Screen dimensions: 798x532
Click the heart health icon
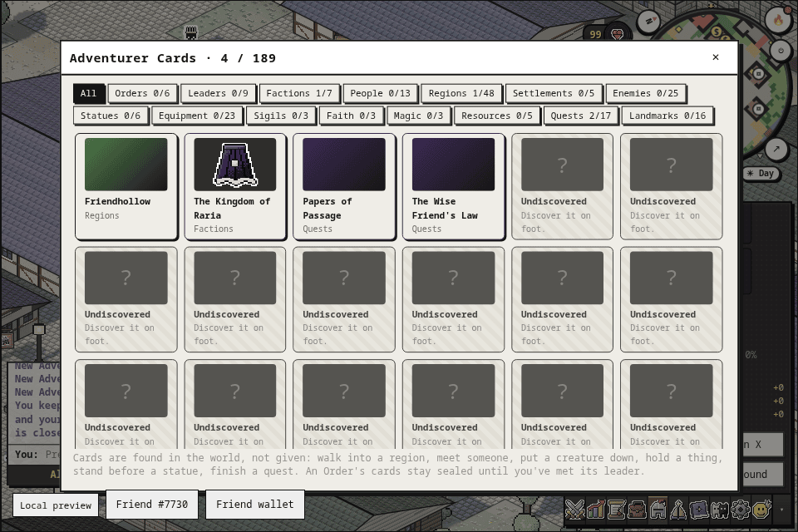point(618,35)
